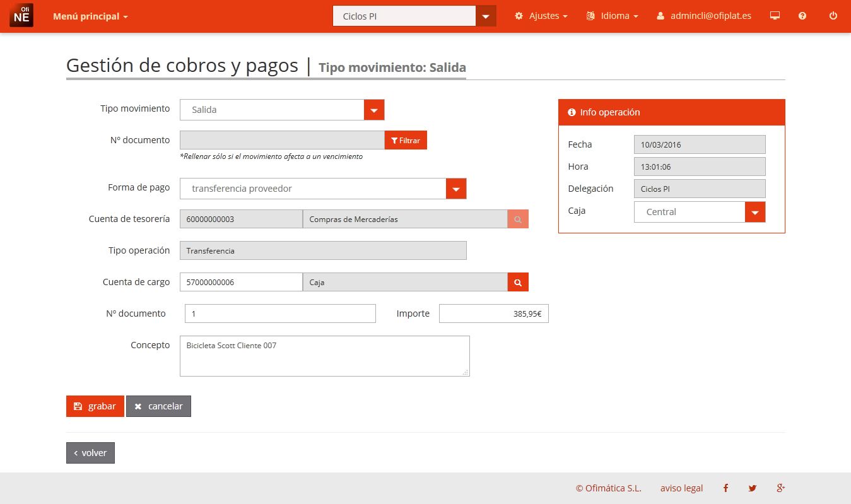Click the Cuenta de tesorería number field

(241, 219)
